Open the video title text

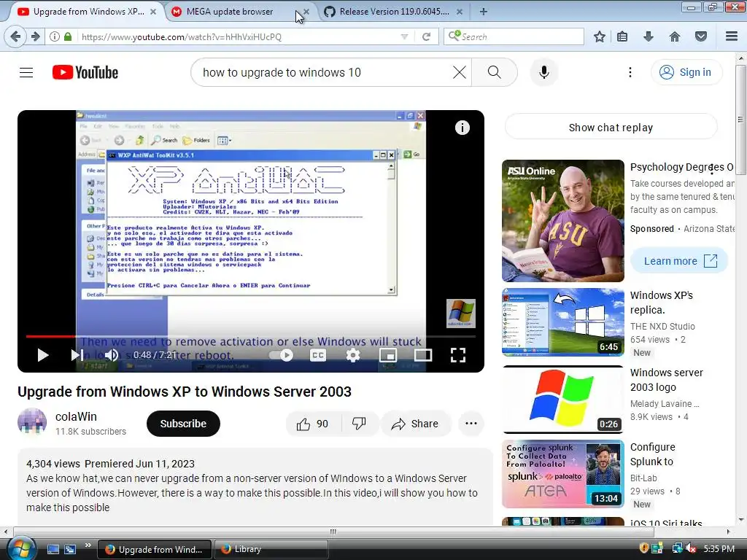[x=185, y=392]
